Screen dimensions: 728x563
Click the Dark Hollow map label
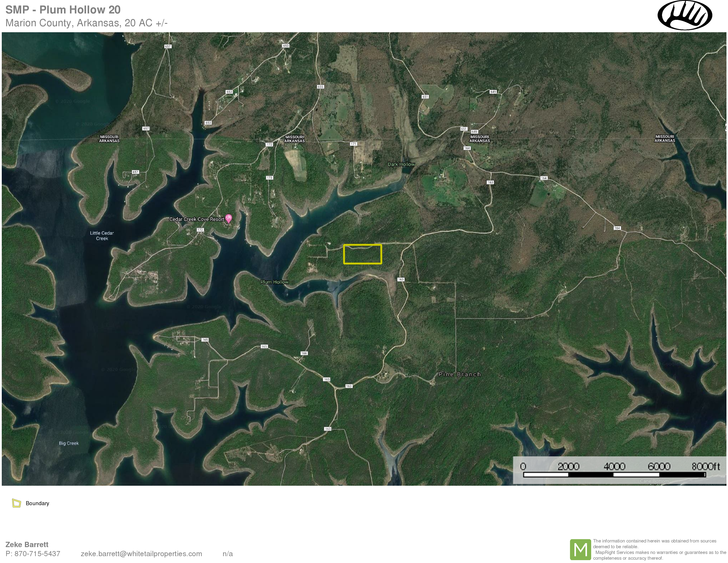[x=401, y=164]
